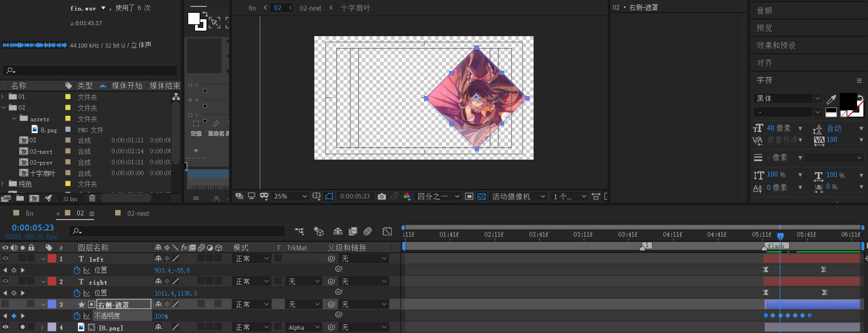The image size is (868, 333).
Task: Hide the left text layer eye
Action: point(5,258)
